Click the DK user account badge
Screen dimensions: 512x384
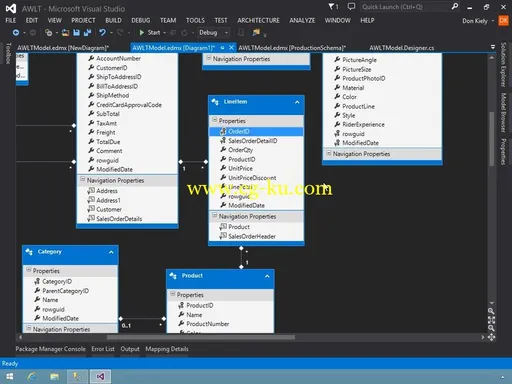click(x=503, y=20)
